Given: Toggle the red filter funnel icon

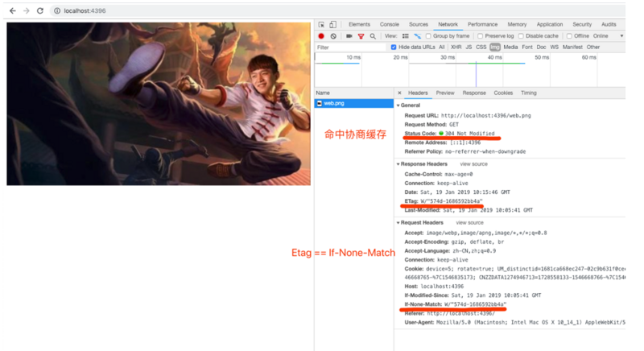Looking at the screenshot, I should 361,36.
